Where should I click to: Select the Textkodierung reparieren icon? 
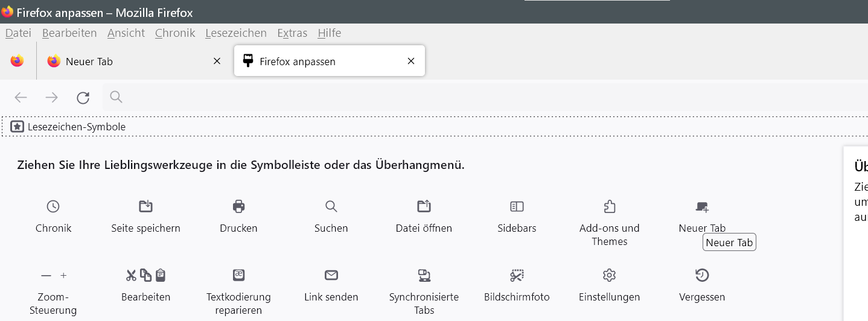point(238,276)
